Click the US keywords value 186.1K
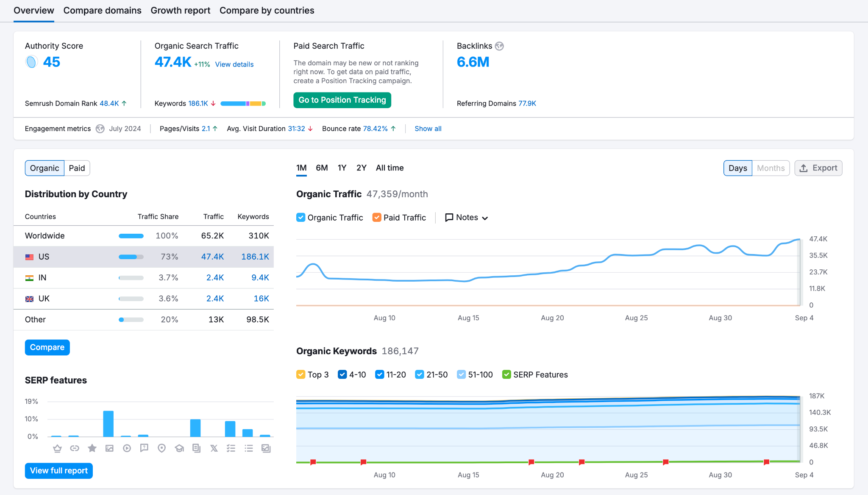This screenshot has height=495, width=868. point(255,257)
